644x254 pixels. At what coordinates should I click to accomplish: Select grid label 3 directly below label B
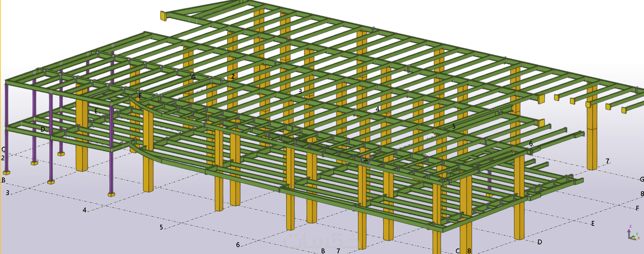[8, 193]
